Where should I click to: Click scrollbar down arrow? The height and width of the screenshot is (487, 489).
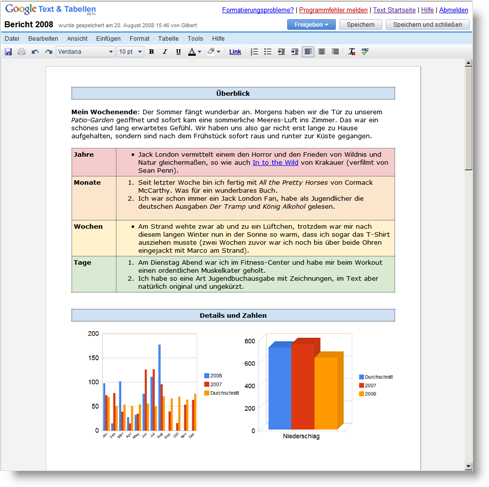(469, 466)
